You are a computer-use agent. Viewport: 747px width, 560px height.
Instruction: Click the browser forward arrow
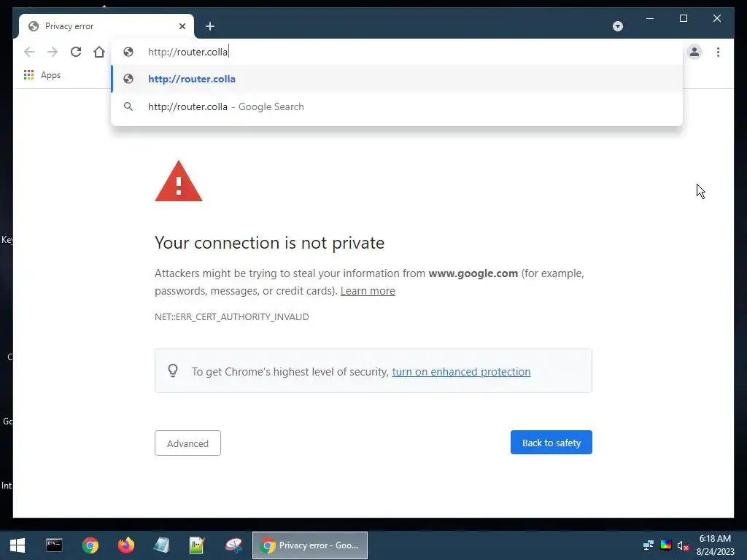tap(53, 52)
